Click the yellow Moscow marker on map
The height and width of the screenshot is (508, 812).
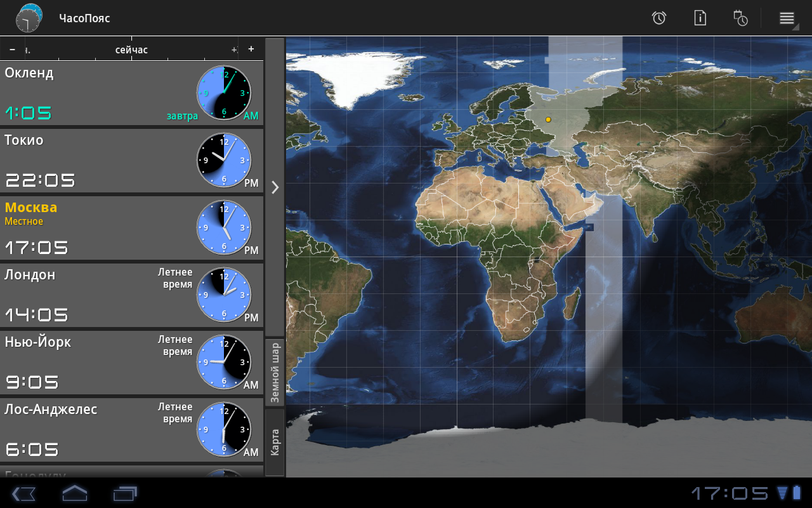548,119
